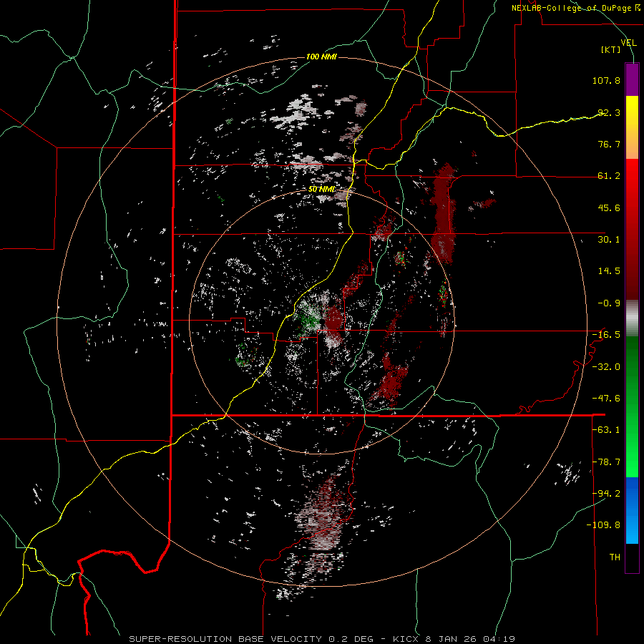Pick the purple segment of the velocity color bar
The width and height of the screenshot is (644, 644).
point(632,79)
